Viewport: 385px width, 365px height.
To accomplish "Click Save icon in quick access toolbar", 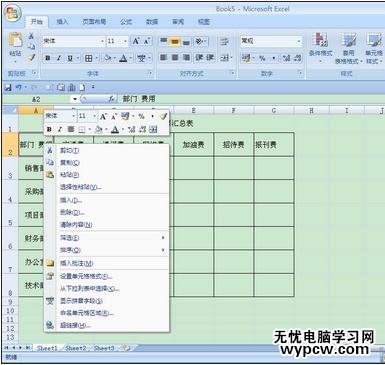I will (8, 88).
